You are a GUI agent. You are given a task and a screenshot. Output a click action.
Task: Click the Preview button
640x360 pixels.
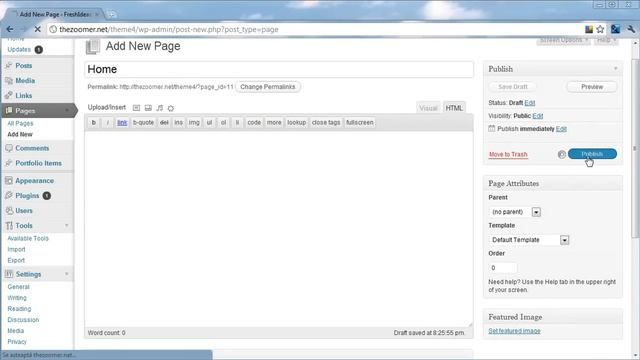(x=592, y=87)
